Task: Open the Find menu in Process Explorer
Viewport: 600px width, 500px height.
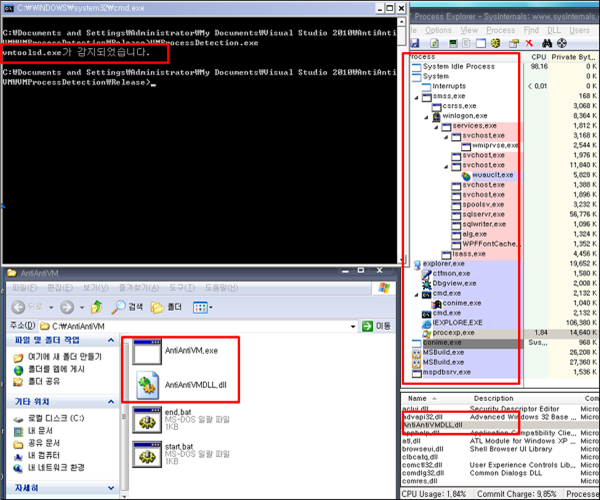Action: [531, 30]
